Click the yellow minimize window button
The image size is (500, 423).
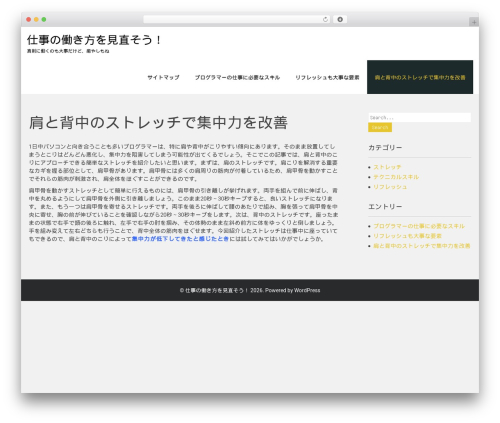tap(36, 20)
